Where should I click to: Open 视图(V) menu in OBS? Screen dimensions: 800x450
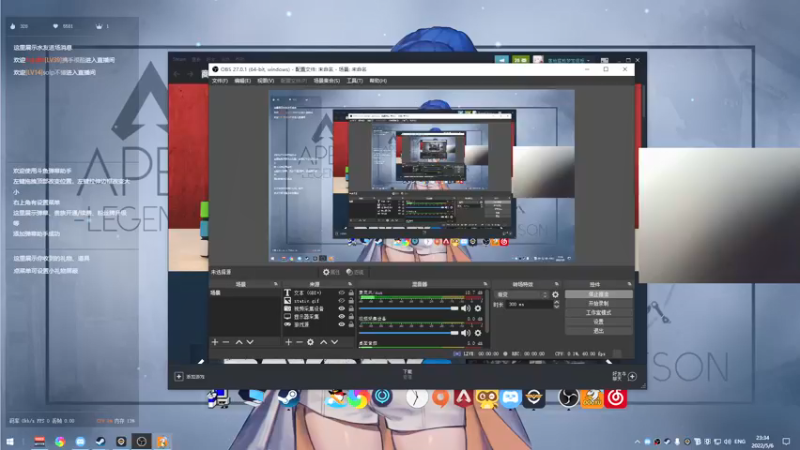pos(265,81)
